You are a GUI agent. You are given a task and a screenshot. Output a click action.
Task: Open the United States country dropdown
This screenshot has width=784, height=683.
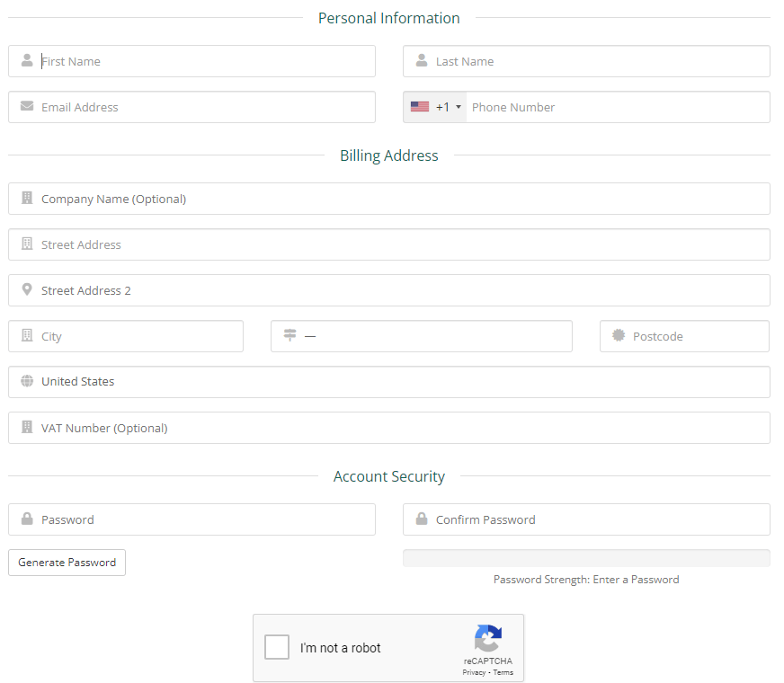389,382
